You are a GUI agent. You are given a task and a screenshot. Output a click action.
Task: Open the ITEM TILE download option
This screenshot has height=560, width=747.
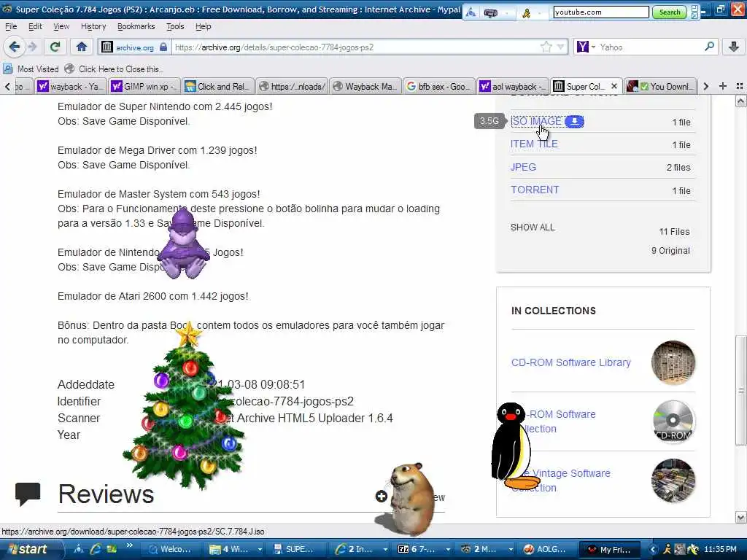coord(534,144)
